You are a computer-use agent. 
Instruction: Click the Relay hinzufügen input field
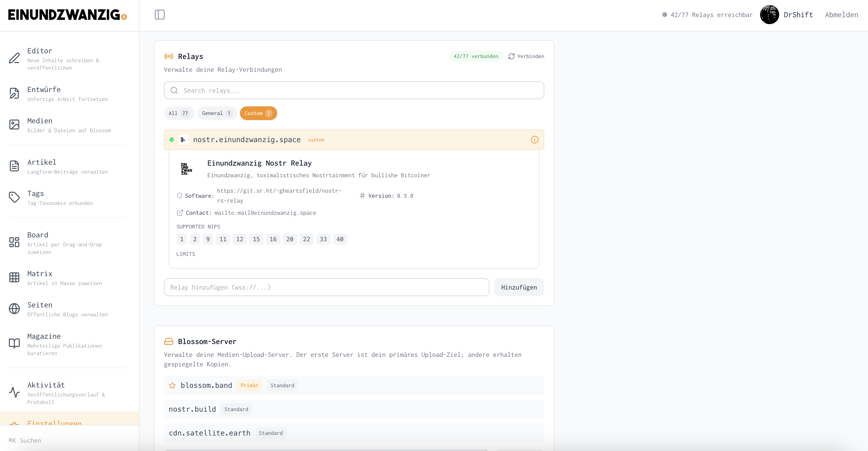point(326,287)
